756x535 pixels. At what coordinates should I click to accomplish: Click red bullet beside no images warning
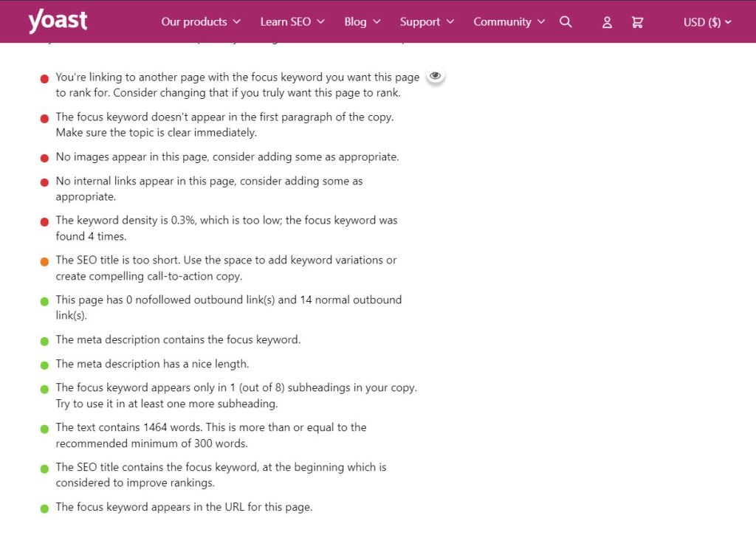click(45, 158)
